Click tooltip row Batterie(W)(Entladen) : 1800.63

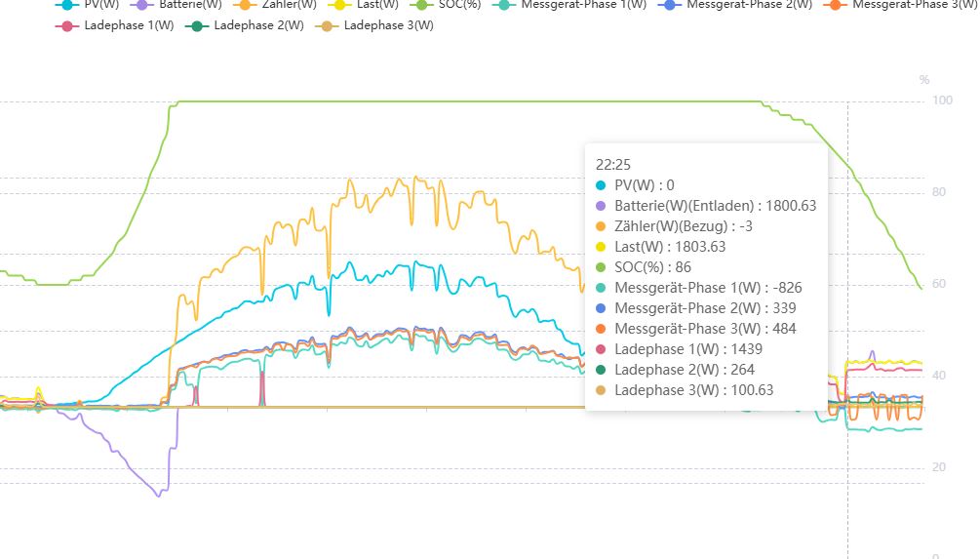click(x=705, y=206)
